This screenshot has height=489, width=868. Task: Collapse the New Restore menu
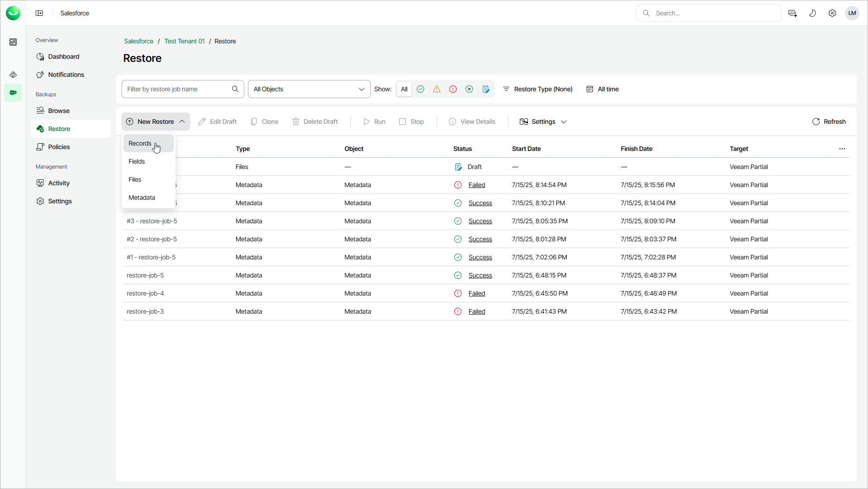(x=155, y=122)
